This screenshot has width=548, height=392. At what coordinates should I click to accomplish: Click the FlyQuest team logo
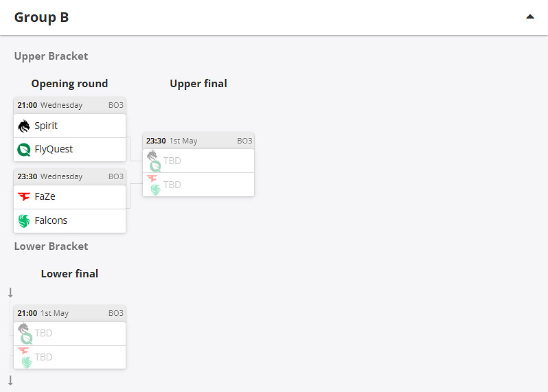click(x=24, y=149)
